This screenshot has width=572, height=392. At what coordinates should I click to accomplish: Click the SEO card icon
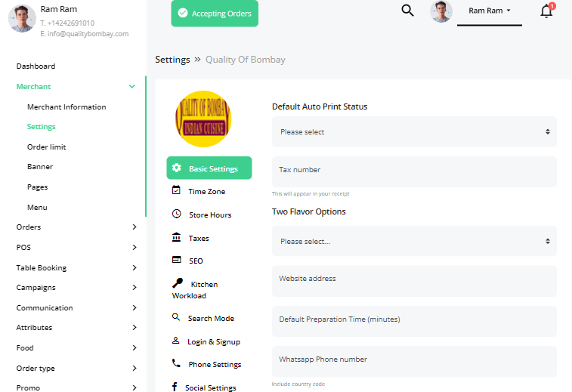(x=176, y=261)
